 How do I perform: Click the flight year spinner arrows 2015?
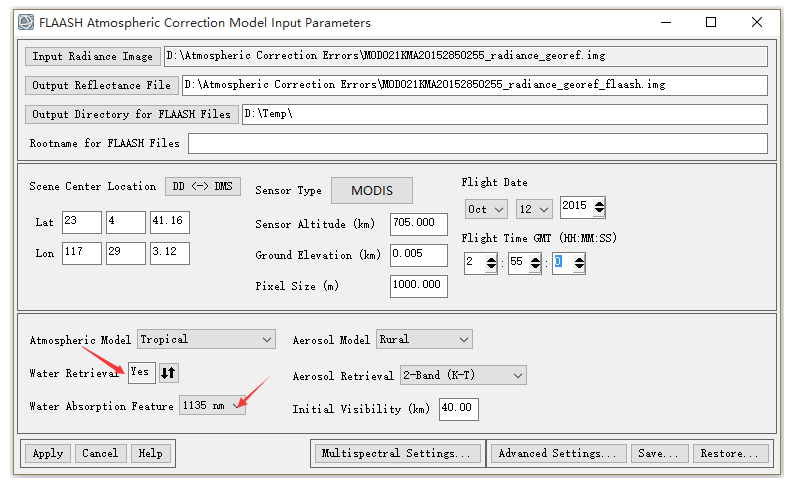(x=599, y=207)
